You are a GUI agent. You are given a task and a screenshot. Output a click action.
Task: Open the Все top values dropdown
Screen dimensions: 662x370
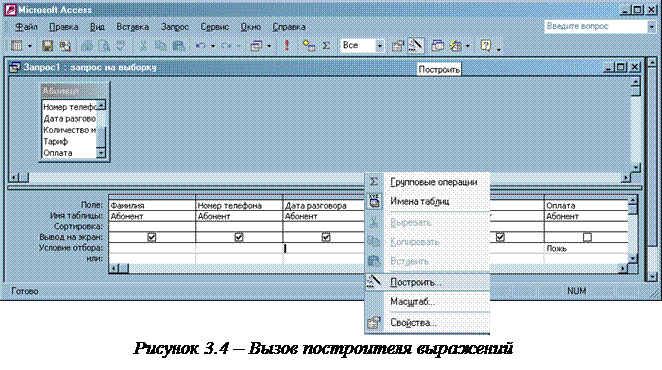click(x=380, y=46)
